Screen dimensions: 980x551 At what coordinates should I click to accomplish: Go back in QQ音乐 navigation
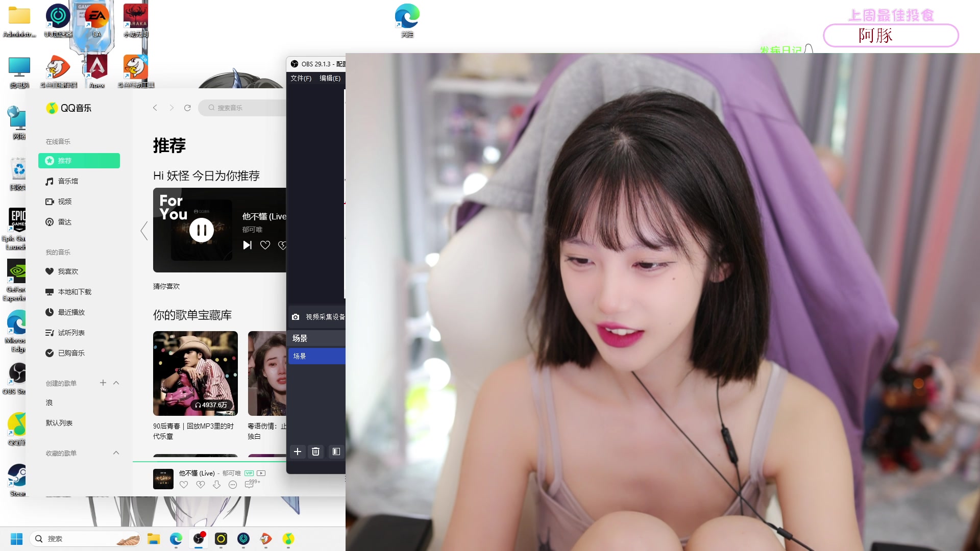(x=155, y=108)
